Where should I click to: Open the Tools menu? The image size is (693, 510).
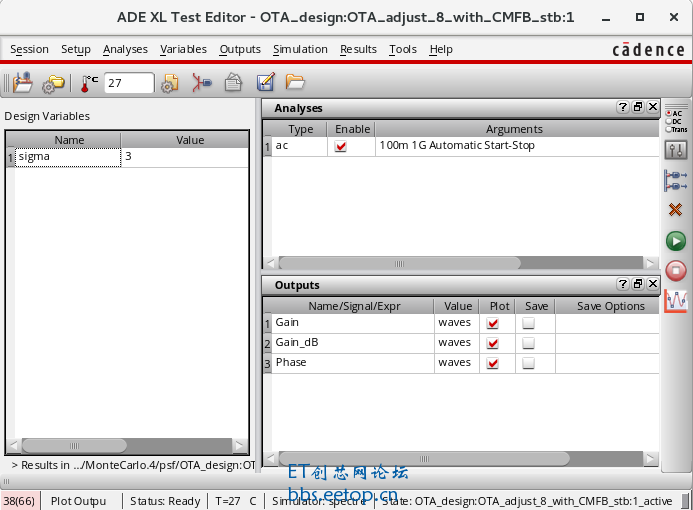coord(403,49)
